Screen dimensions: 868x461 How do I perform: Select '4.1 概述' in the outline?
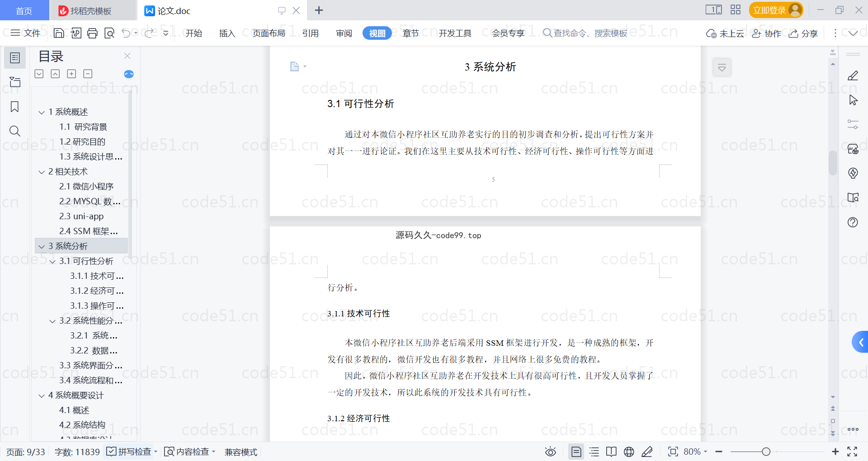[x=74, y=410]
